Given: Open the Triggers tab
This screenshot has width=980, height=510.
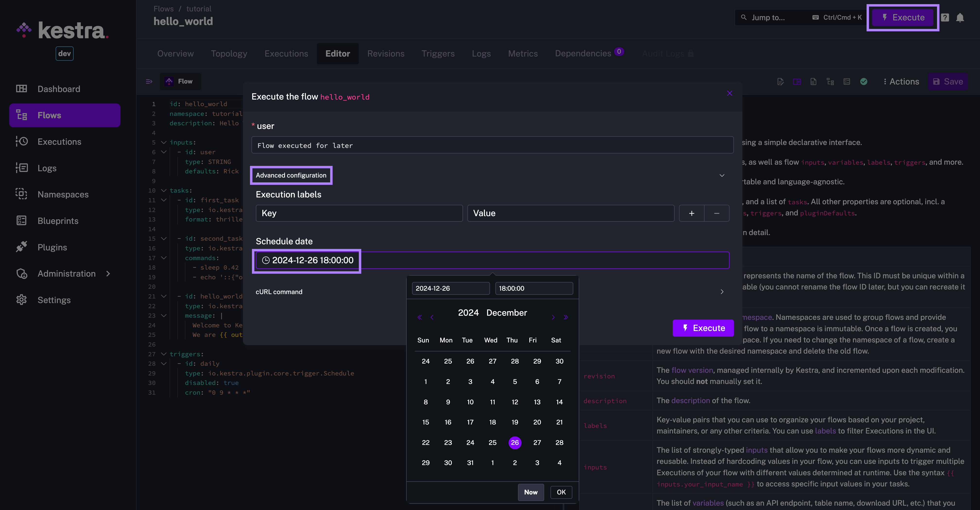Looking at the screenshot, I should click(x=438, y=54).
